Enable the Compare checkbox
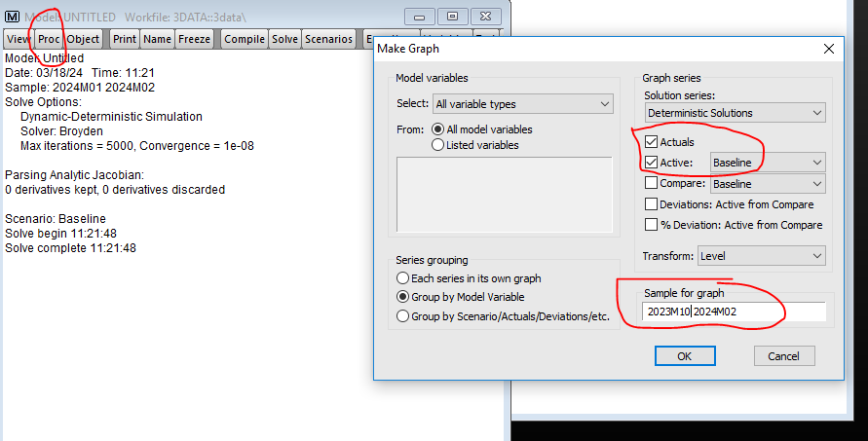Viewport: 868px width, 441px height. [x=651, y=184]
